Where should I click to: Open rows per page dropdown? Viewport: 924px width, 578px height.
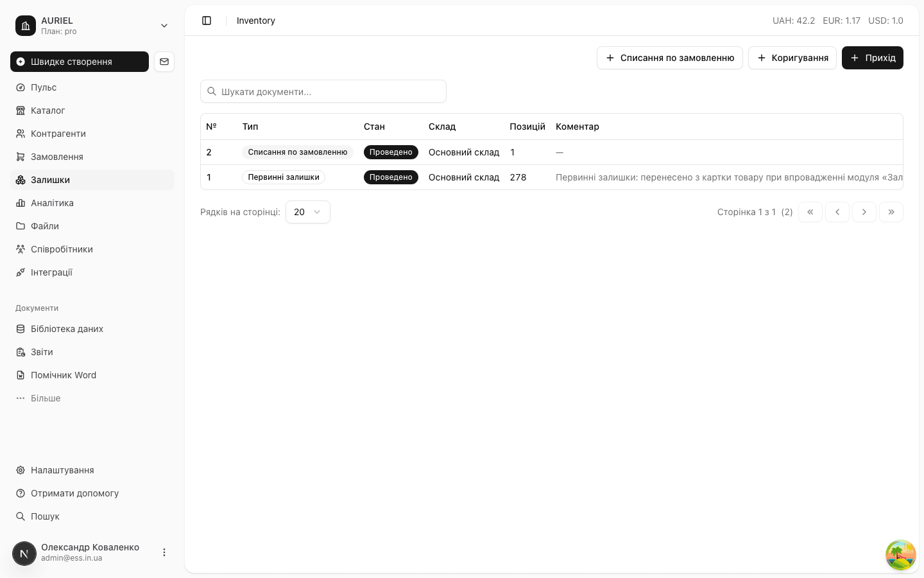(308, 212)
